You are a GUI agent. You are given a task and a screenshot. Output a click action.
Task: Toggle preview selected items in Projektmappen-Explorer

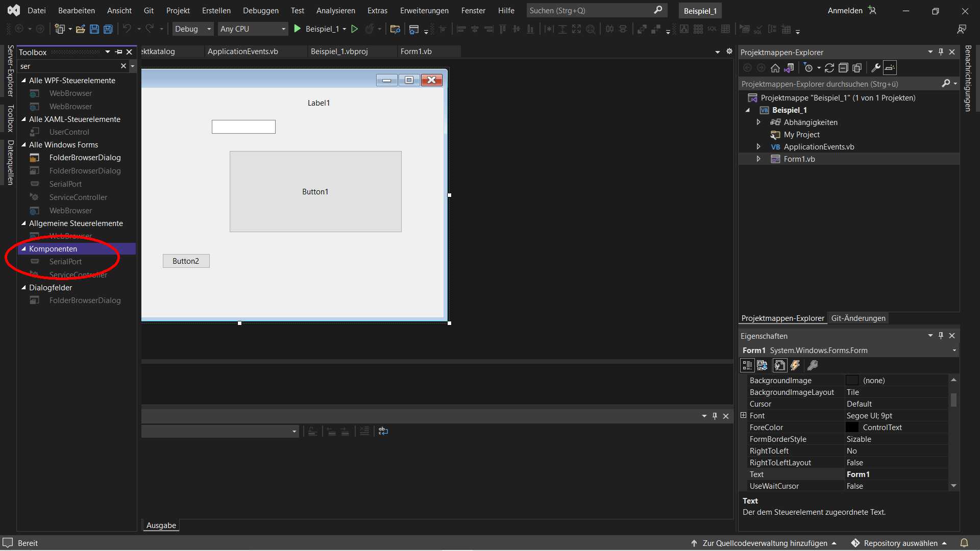pos(890,68)
